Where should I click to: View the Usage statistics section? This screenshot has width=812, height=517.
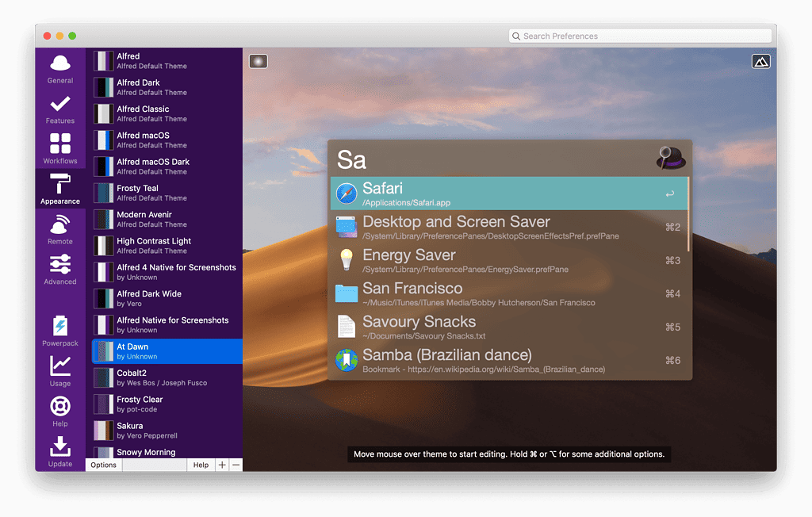[x=60, y=371]
